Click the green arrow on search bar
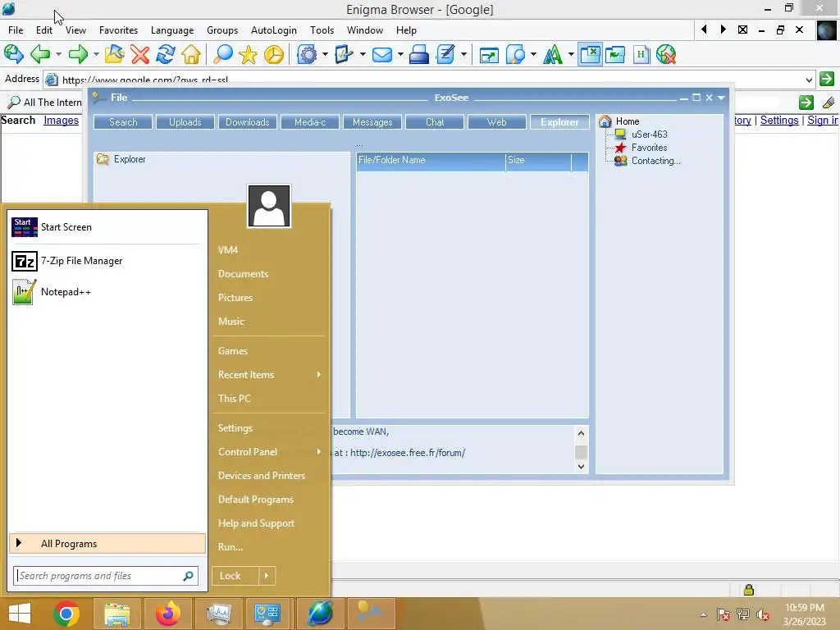The image size is (840, 630). (806, 103)
